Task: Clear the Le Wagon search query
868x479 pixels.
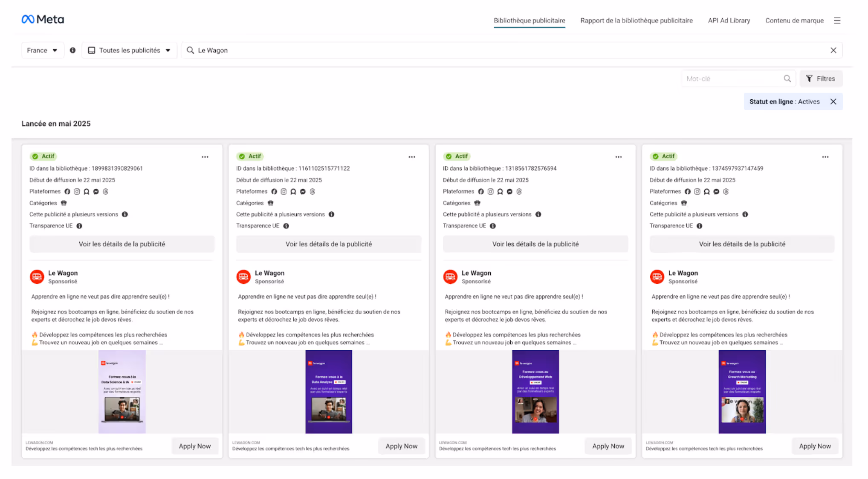Action: [833, 50]
